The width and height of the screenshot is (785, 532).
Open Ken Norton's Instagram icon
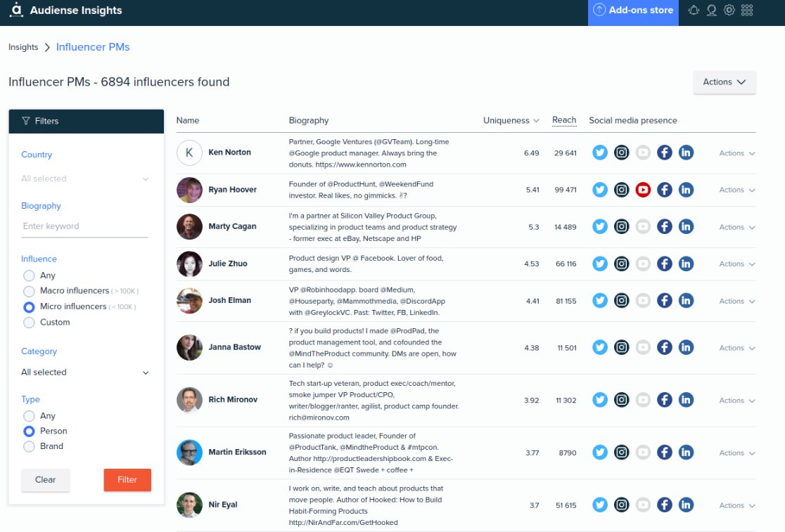621,153
